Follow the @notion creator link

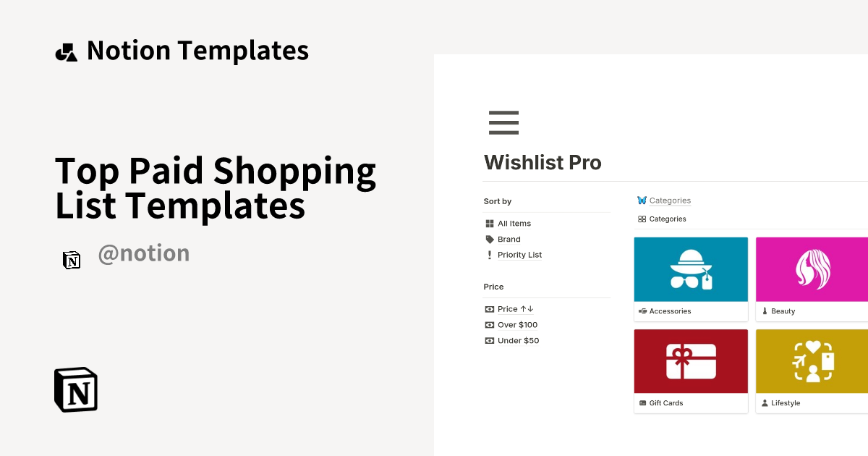(144, 253)
